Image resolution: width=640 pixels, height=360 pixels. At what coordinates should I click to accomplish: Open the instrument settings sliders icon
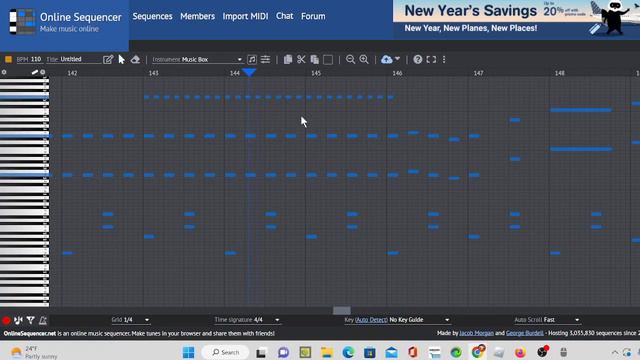coord(265,60)
